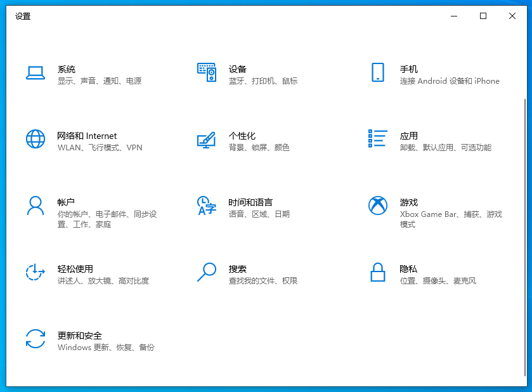The height and width of the screenshot is (392, 532).
Task: Select the 网络和 Internet globe icon
Action: 36,139
